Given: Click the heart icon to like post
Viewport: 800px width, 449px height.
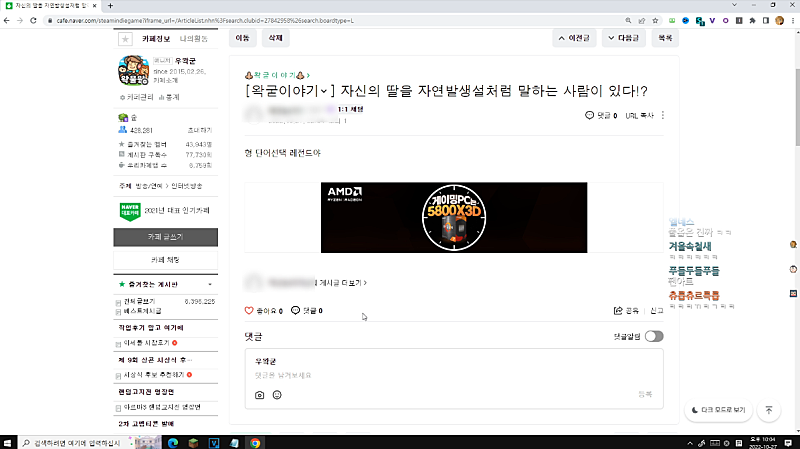Looking at the screenshot, I should pyautogui.click(x=250, y=310).
